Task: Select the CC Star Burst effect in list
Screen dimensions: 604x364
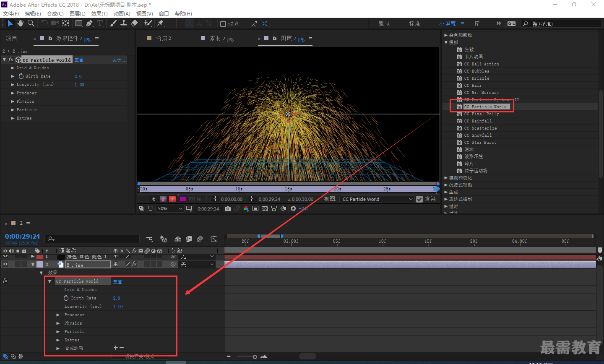Action: 480,143
